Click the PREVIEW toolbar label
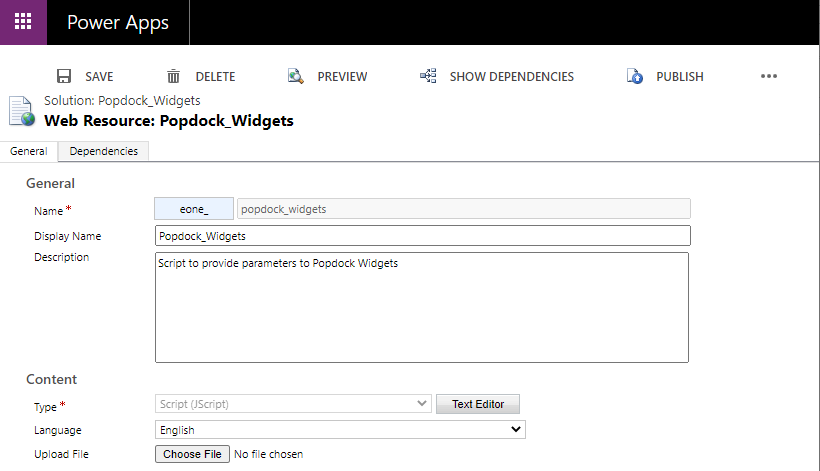This screenshot has height=471, width=820. [x=343, y=77]
